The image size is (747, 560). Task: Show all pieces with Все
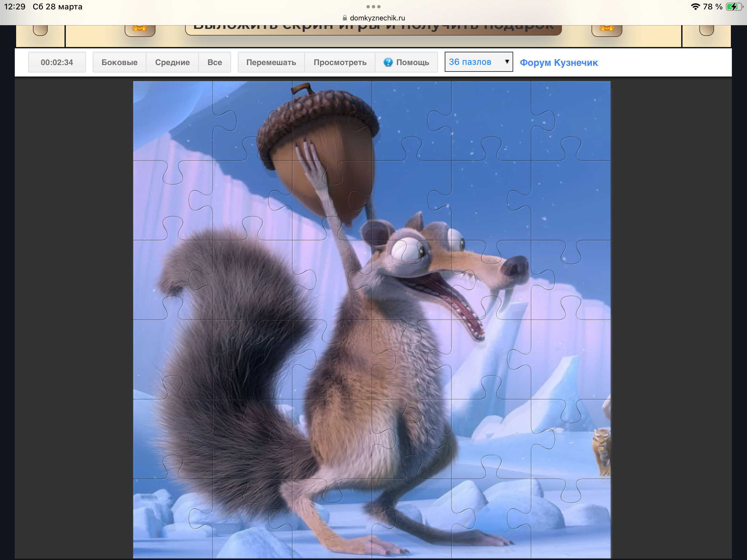coord(214,62)
